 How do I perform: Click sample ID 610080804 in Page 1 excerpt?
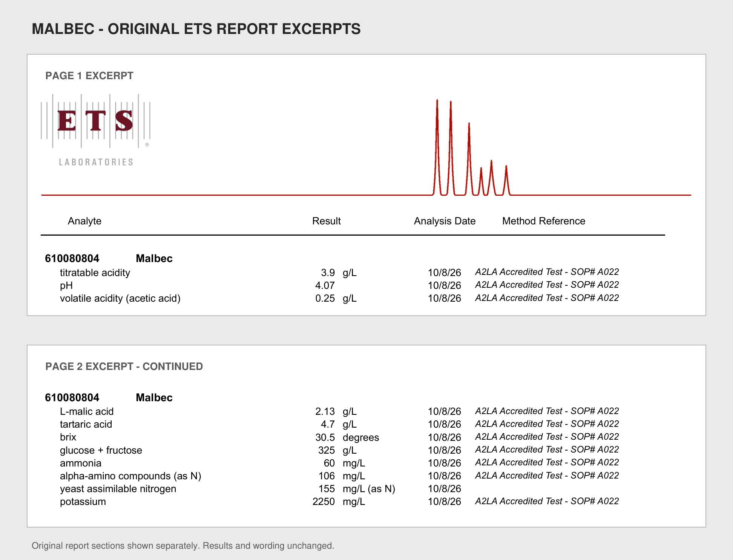[x=72, y=258]
